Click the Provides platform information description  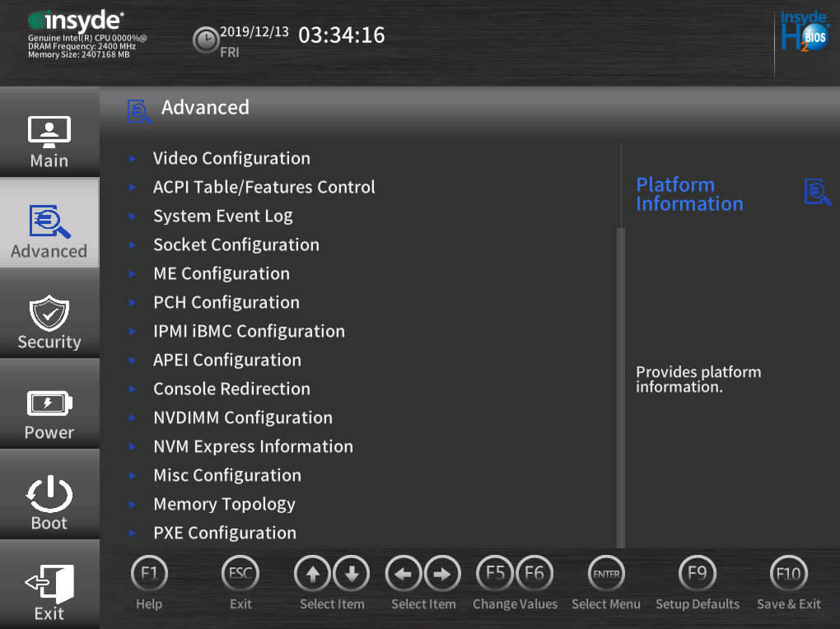pyautogui.click(x=698, y=380)
